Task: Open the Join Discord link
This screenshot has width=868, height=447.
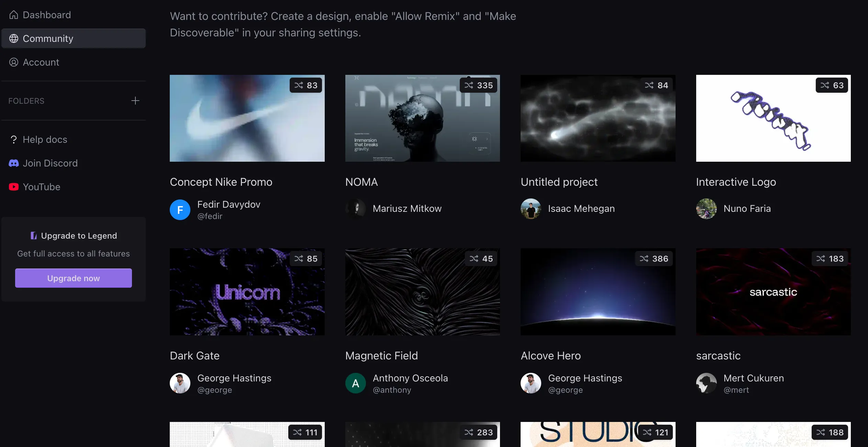Action: pyautogui.click(x=50, y=163)
